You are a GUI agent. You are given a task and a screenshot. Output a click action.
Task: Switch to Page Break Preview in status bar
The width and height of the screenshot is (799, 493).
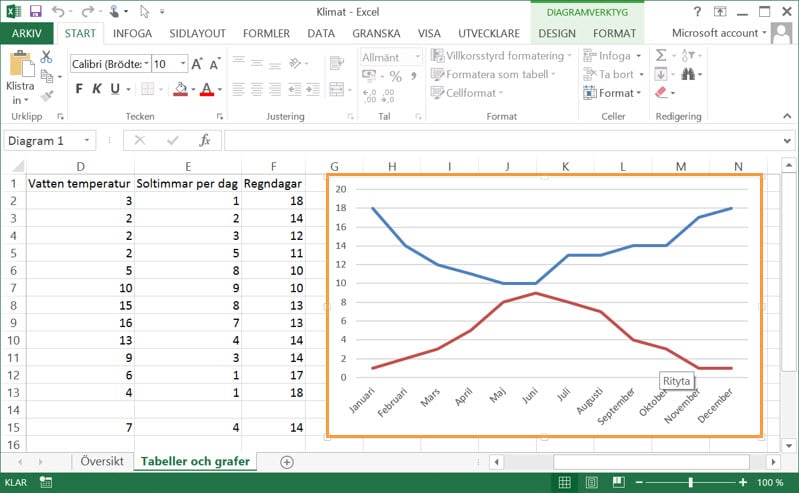pos(619,482)
